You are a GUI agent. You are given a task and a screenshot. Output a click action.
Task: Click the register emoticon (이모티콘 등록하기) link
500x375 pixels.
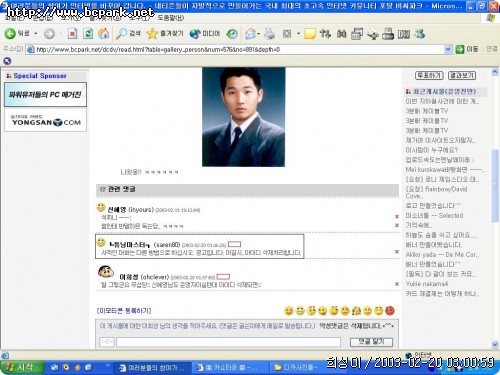point(124,311)
